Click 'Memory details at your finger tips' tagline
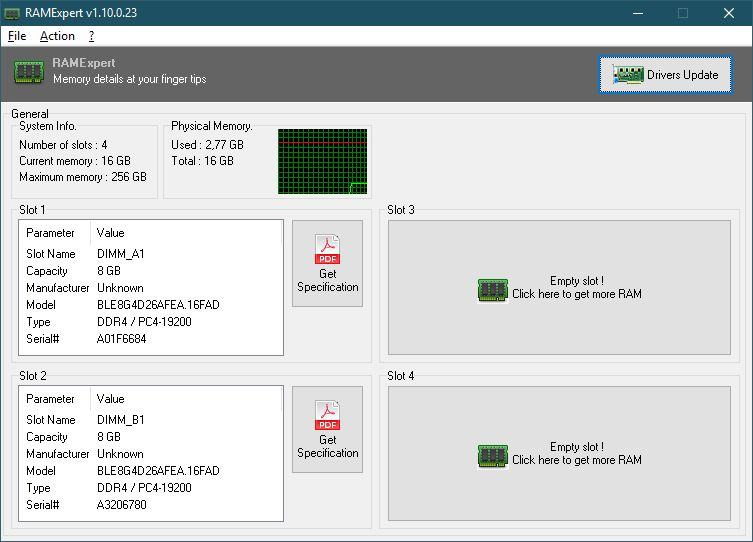753x542 pixels. click(130, 79)
